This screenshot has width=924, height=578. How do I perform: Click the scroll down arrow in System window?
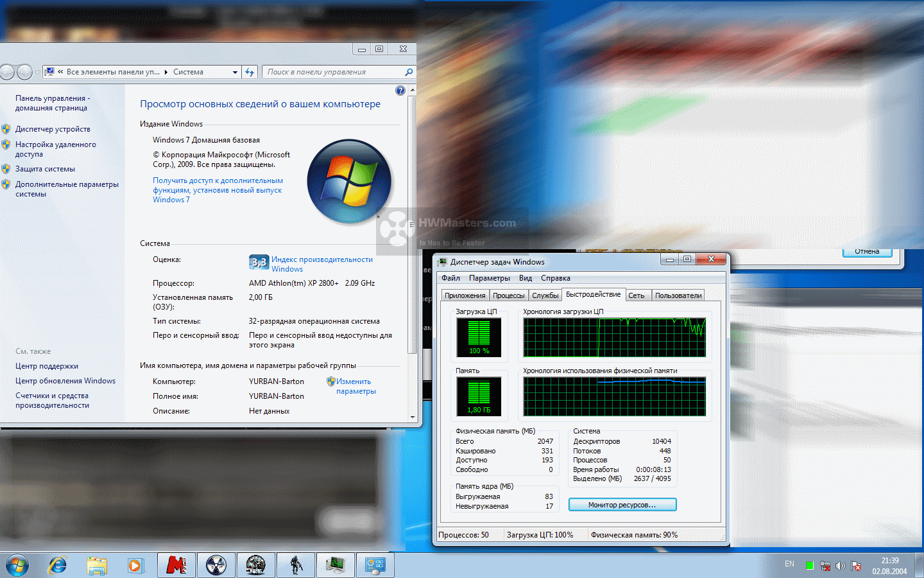tap(412, 417)
